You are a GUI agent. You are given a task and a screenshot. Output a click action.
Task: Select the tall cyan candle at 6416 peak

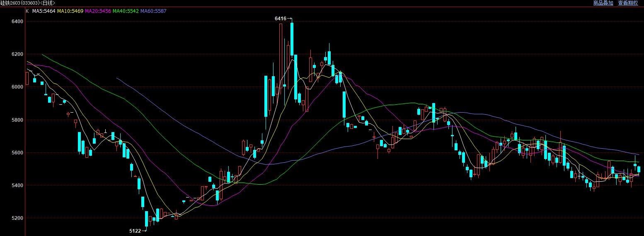click(292, 39)
